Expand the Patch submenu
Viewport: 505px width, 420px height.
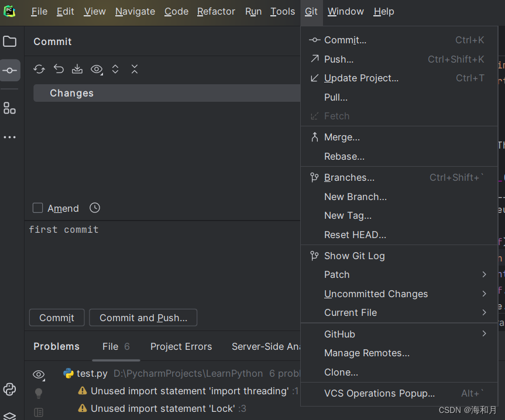click(x=337, y=274)
